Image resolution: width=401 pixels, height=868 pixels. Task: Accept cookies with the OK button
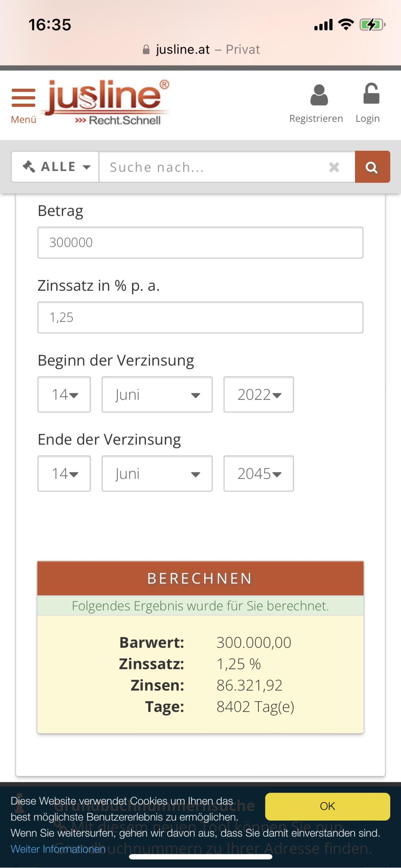pyautogui.click(x=328, y=806)
